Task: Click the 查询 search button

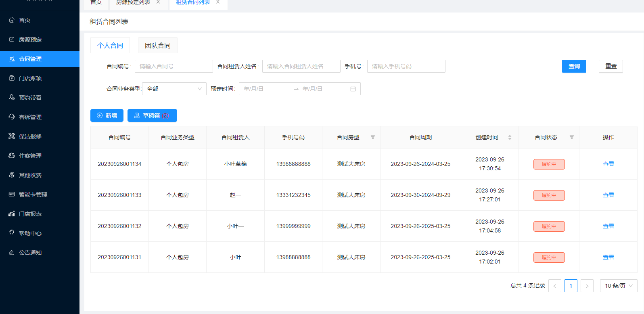Action: (x=574, y=66)
